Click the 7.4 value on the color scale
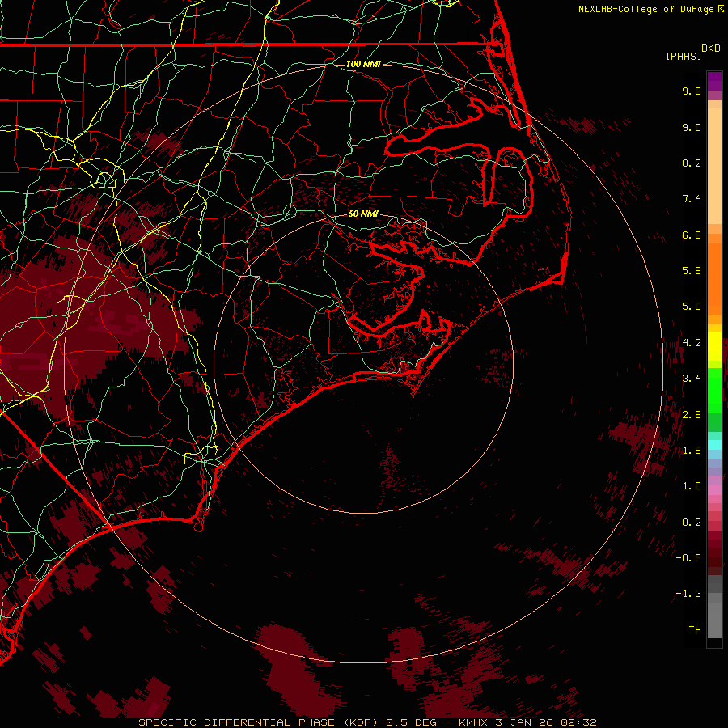 (x=692, y=199)
